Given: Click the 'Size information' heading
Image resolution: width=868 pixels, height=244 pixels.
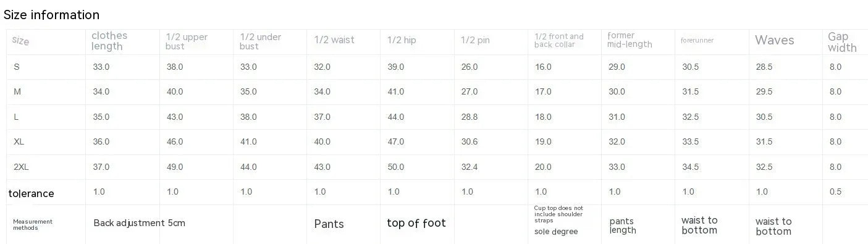Looking at the screenshot, I should point(51,15).
